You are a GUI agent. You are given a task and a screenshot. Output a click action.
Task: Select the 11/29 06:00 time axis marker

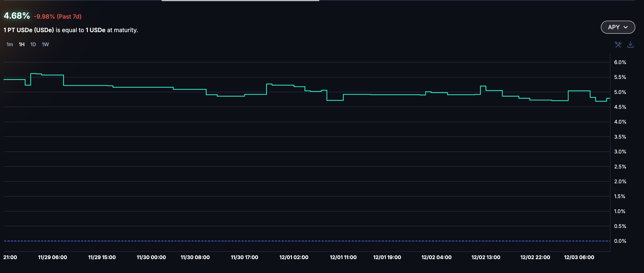[53, 257]
